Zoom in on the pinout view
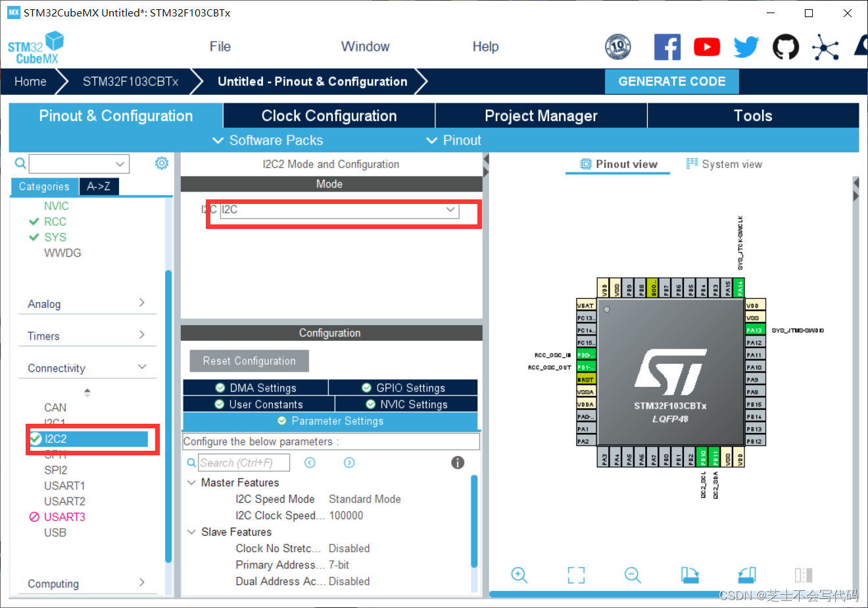Viewport: 868px width, 608px height. pyautogui.click(x=519, y=575)
